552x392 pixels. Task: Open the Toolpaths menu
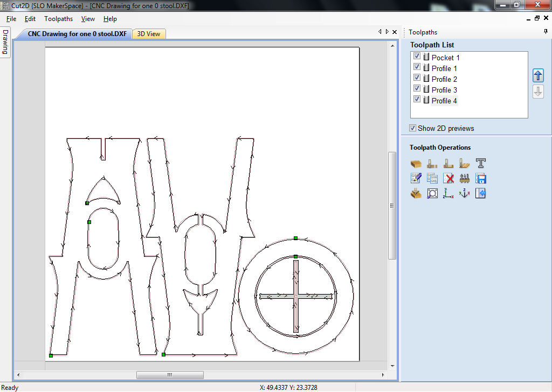58,19
